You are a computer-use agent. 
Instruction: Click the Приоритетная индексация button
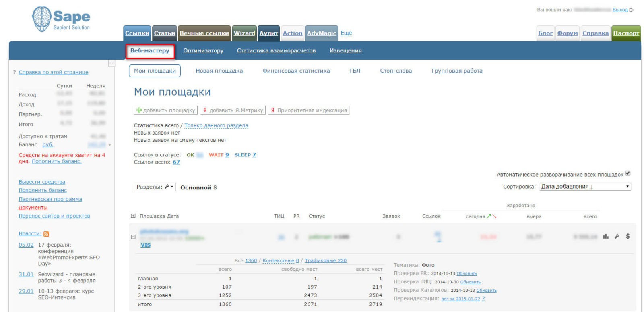[x=309, y=110]
